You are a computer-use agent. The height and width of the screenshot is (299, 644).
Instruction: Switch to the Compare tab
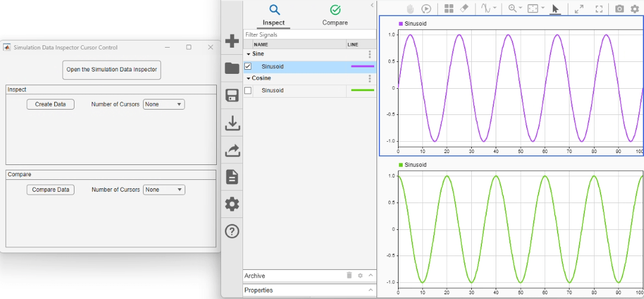click(335, 15)
